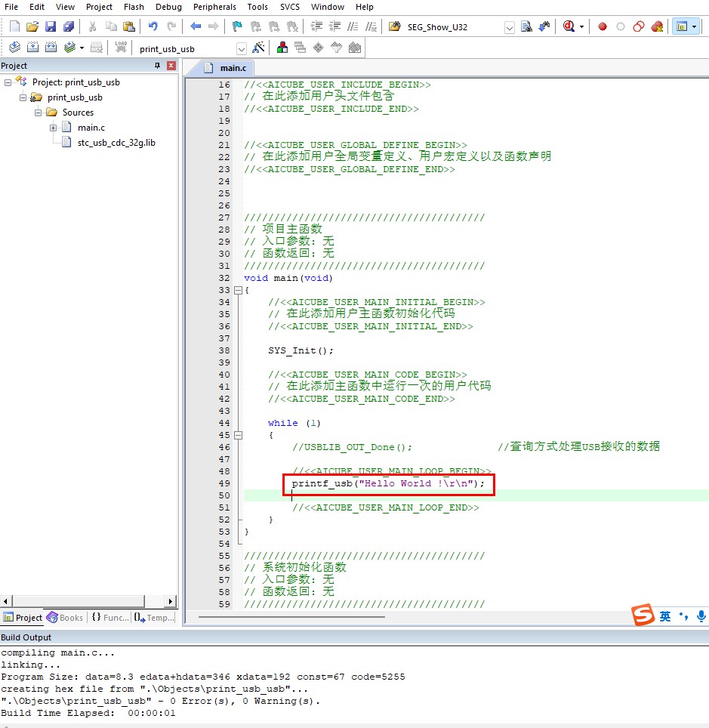Expand the main.c tree node

tap(54, 128)
